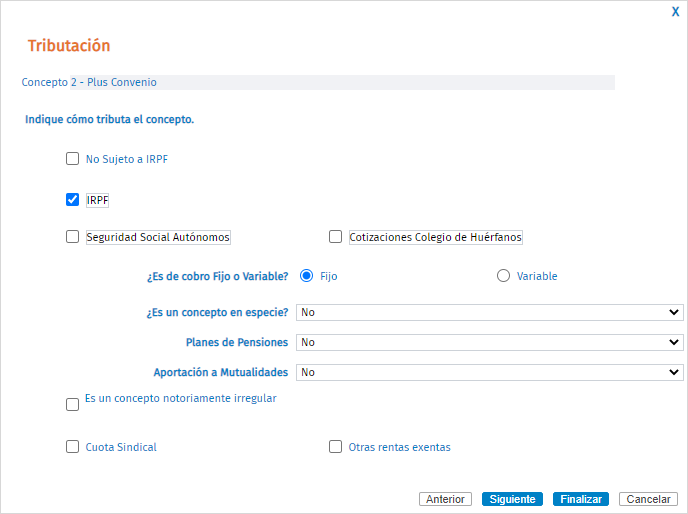Go back with the Anterior button
The width and height of the screenshot is (688, 514).
(445, 499)
